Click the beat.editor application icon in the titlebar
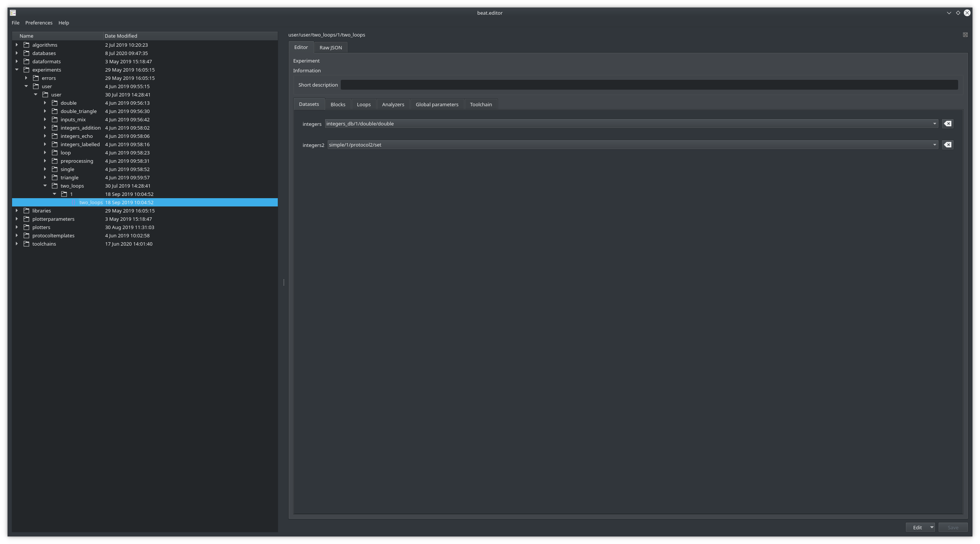 [x=12, y=12]
